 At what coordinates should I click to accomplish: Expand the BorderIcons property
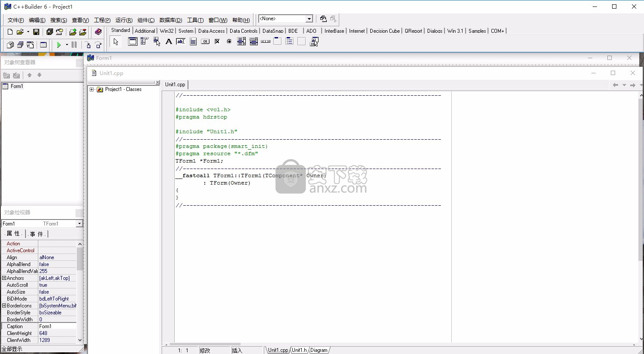(x=4, y=306)
